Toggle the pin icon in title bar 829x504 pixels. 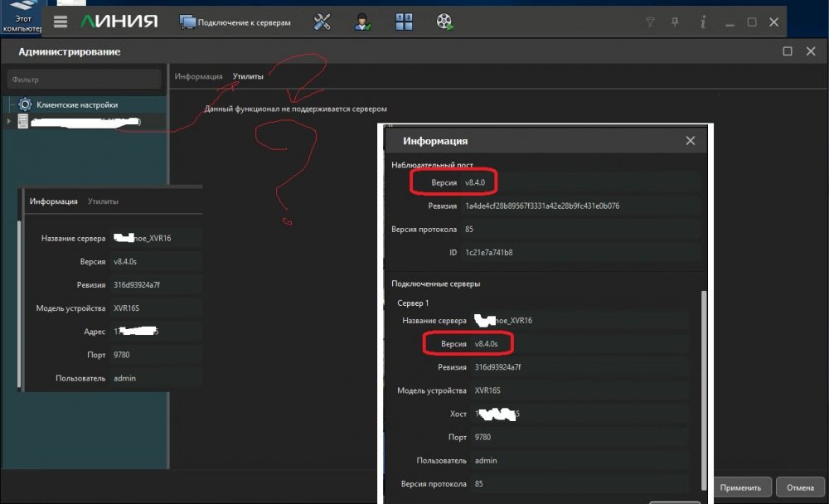pyautogui.click(x=675, y=22)
